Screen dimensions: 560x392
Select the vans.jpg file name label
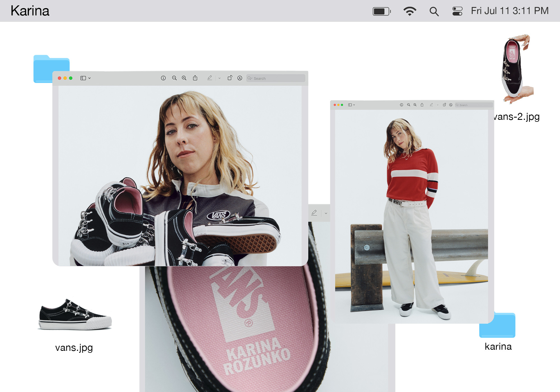point(74,348)
